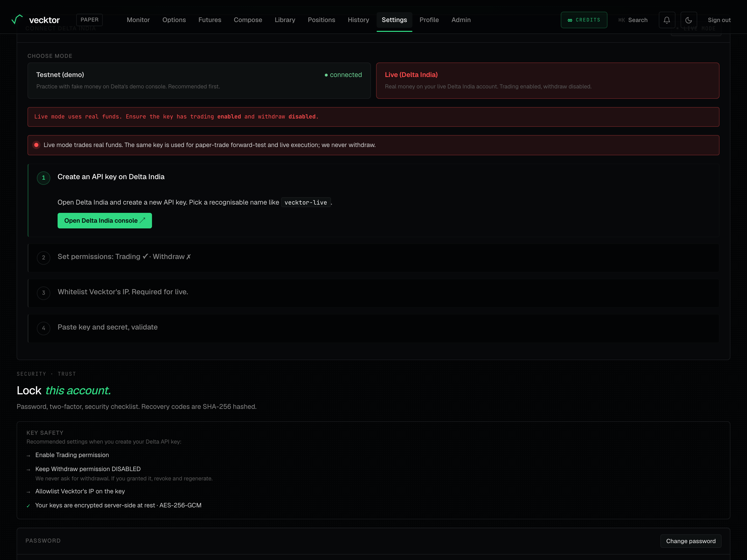This screenshot has height=560, width=747.
Task: Click the CHOOSE MODE label
Action: click(50, 56)
